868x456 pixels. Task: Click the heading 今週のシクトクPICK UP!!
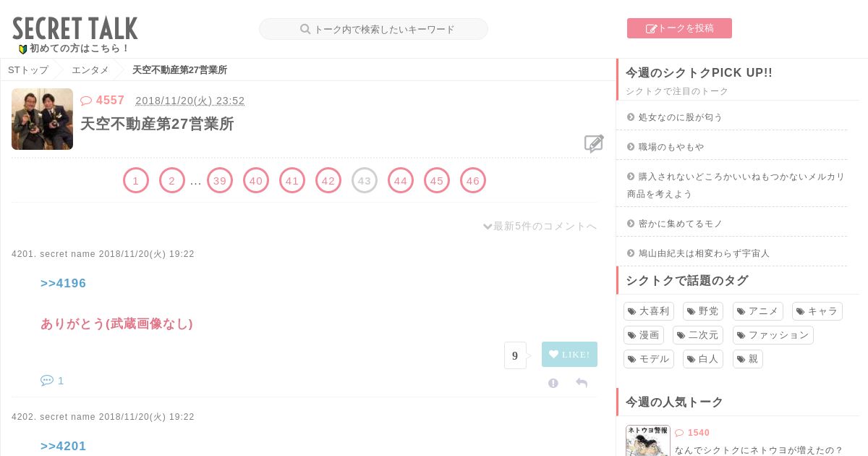click(x=699, y=73)
